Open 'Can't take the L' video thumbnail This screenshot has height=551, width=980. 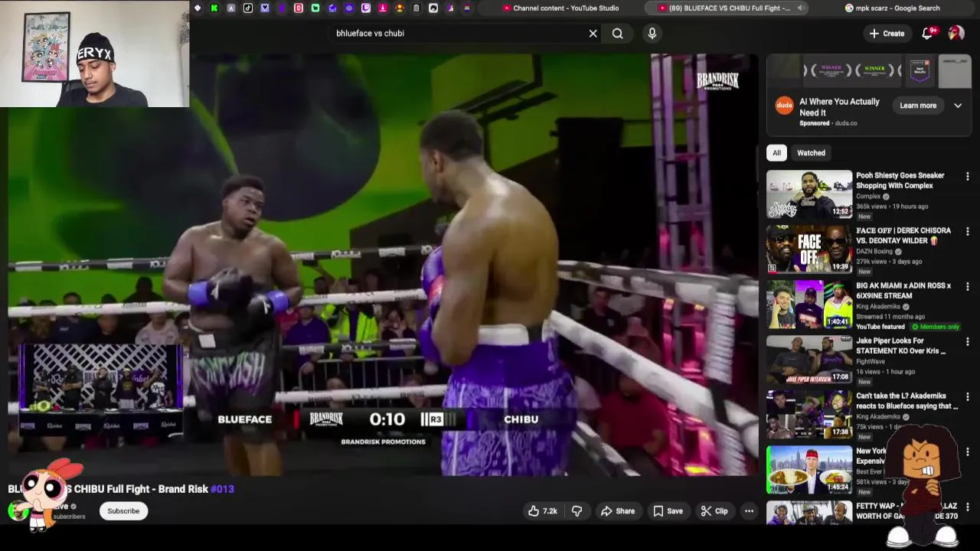coord(809,415)
